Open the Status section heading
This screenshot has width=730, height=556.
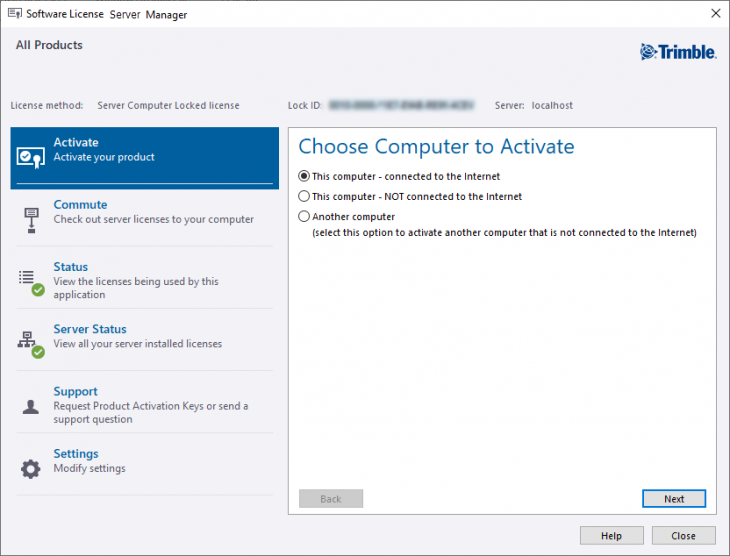(x=70, y=267)
